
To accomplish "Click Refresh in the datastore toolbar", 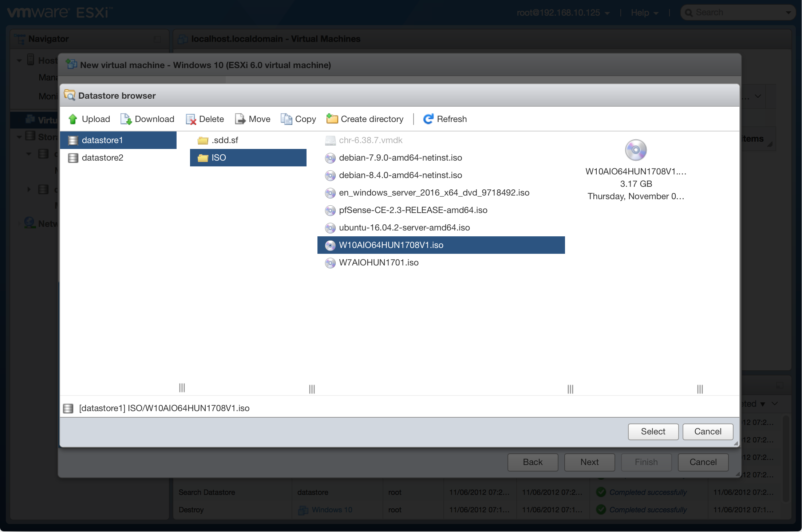I will (x=445, y=119).
